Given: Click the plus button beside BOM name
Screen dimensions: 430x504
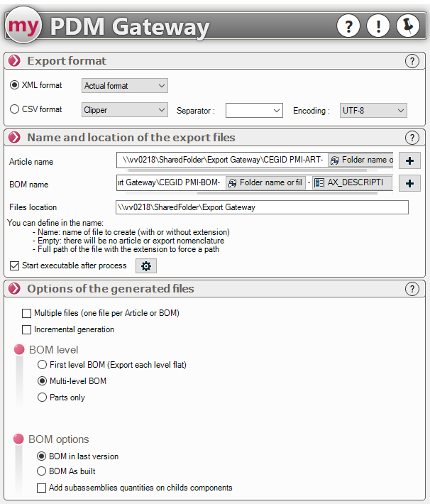Looking at the screenshot, I should [x=409, y=184].
